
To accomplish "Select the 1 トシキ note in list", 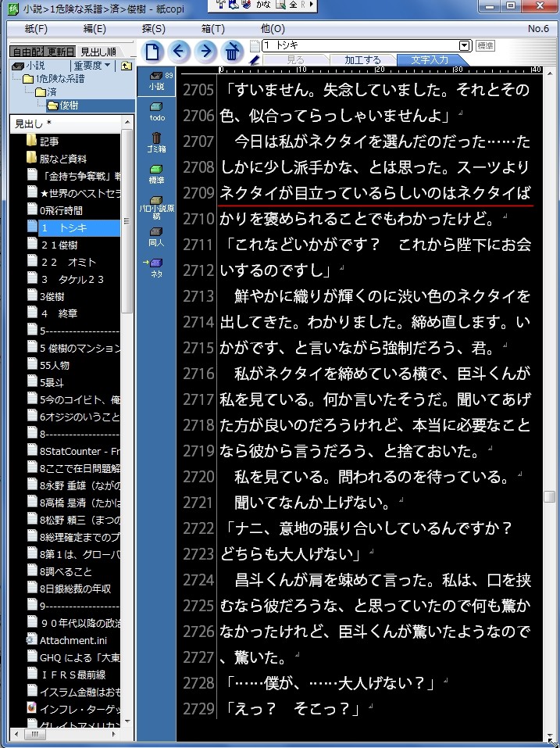I will click(73, 227).
